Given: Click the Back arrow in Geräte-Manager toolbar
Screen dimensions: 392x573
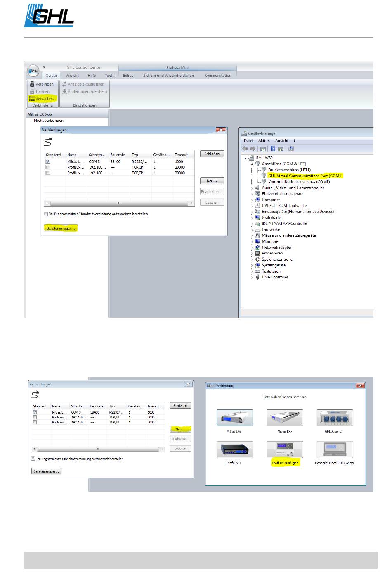Looking at the screenshot, I should [x=245, y=149].
